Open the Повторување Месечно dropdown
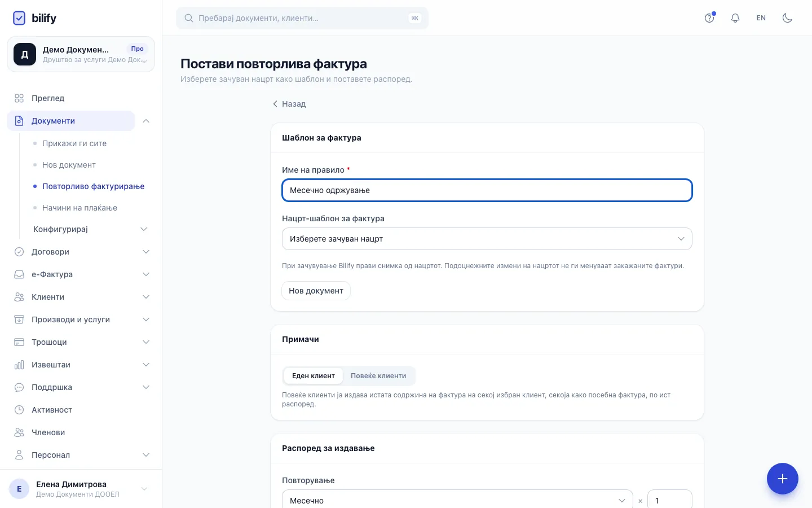The height and width of the screenshot is (508, 812). (x=457, y=501)
